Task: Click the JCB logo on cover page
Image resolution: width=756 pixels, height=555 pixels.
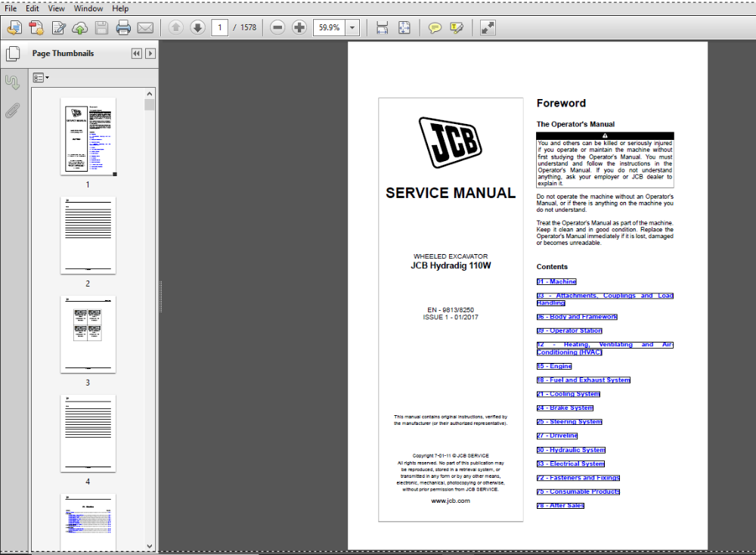Action: [451, 143]
